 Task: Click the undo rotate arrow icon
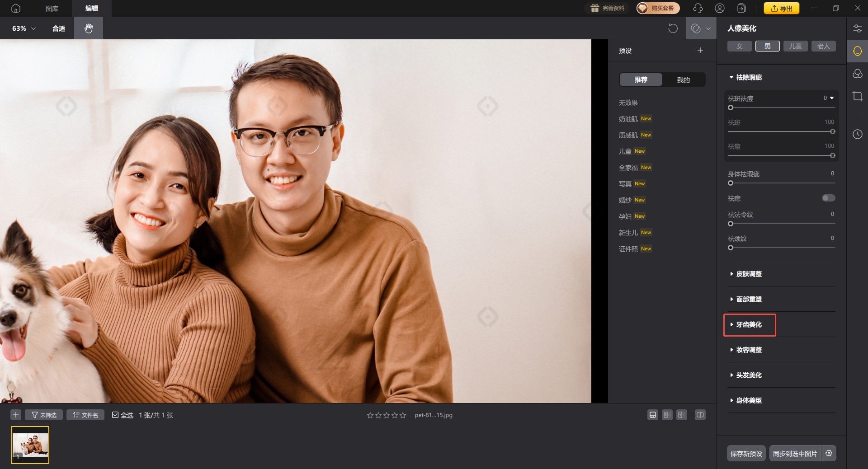[x=673, y=28]
